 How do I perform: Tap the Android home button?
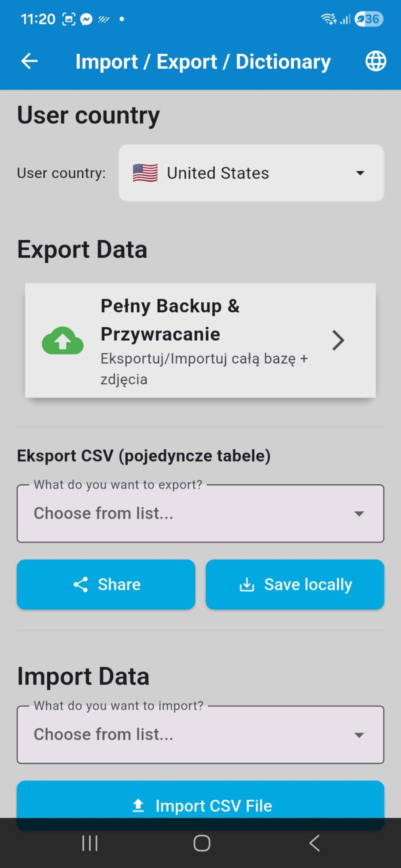[200, 843]
